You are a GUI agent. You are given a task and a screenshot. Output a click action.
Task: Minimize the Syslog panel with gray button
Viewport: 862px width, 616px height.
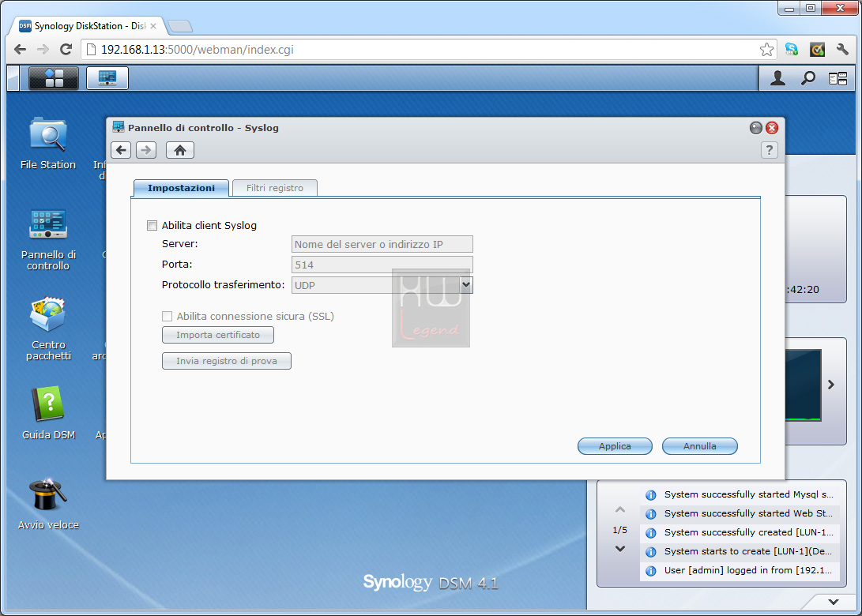756,128
